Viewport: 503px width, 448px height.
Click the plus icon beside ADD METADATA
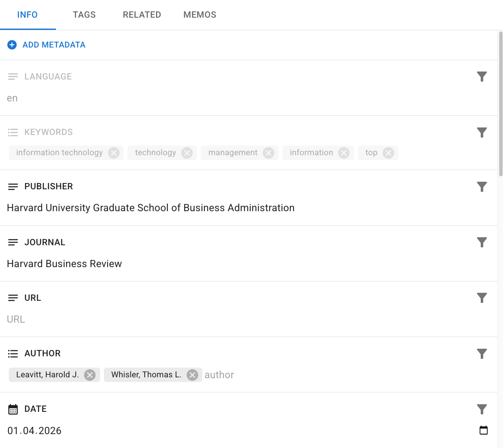click(12, 45)
